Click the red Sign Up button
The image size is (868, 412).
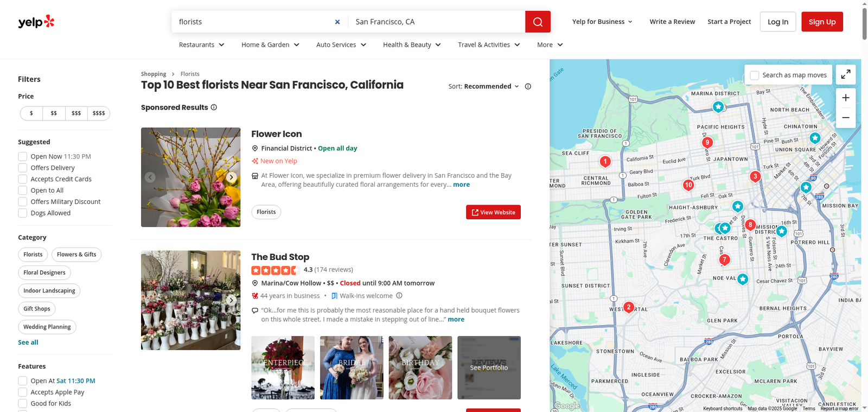pos(822,22)
